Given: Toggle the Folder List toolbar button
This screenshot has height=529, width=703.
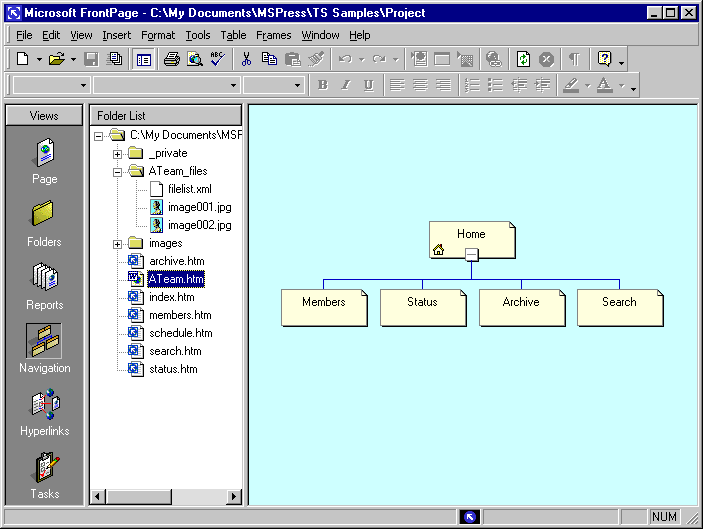Looking at the screenshot, I should [x=143, y=59].
